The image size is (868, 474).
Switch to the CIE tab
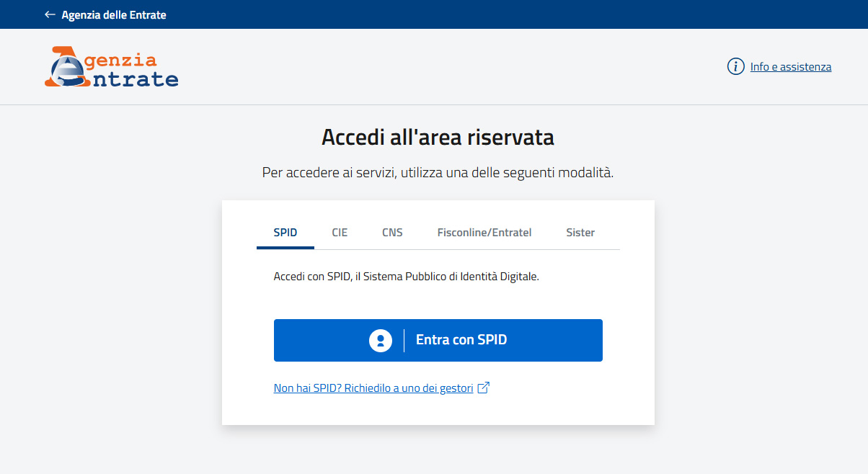(x=340, y=233)
